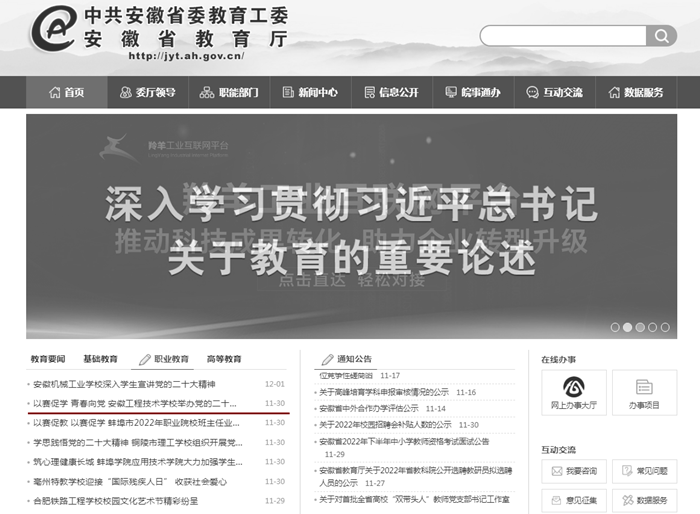
Task: Select the last carousel indicator dot
Action: click(665, 327)
